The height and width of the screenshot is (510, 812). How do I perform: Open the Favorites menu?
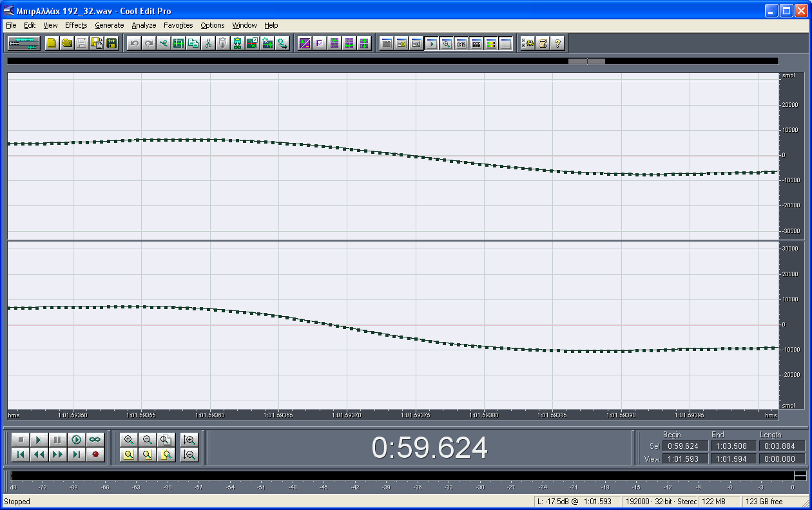point(178,25)
